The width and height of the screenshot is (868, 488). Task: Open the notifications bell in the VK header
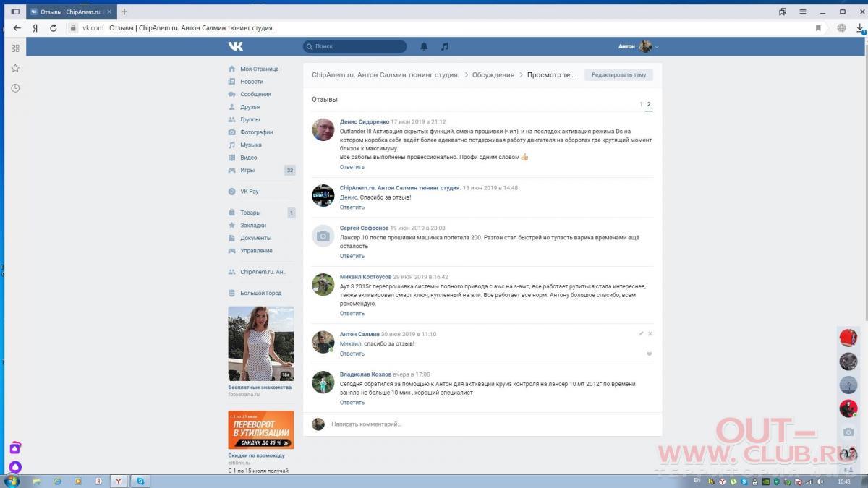click(x=424, y=46)
